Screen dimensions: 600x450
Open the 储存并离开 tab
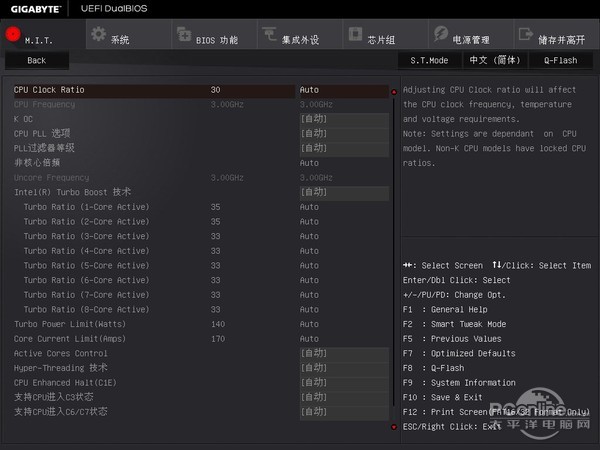coord(557,34)
